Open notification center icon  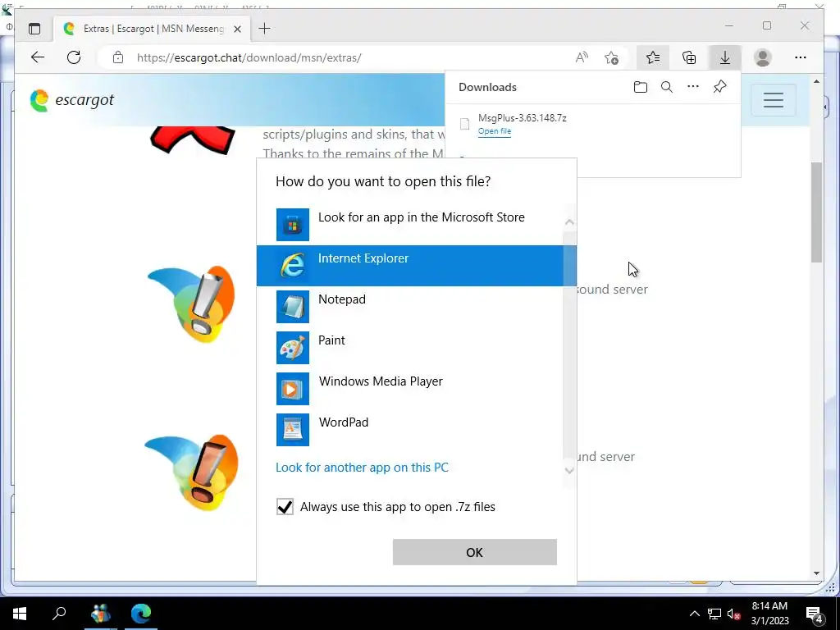(x=815, y=614)
